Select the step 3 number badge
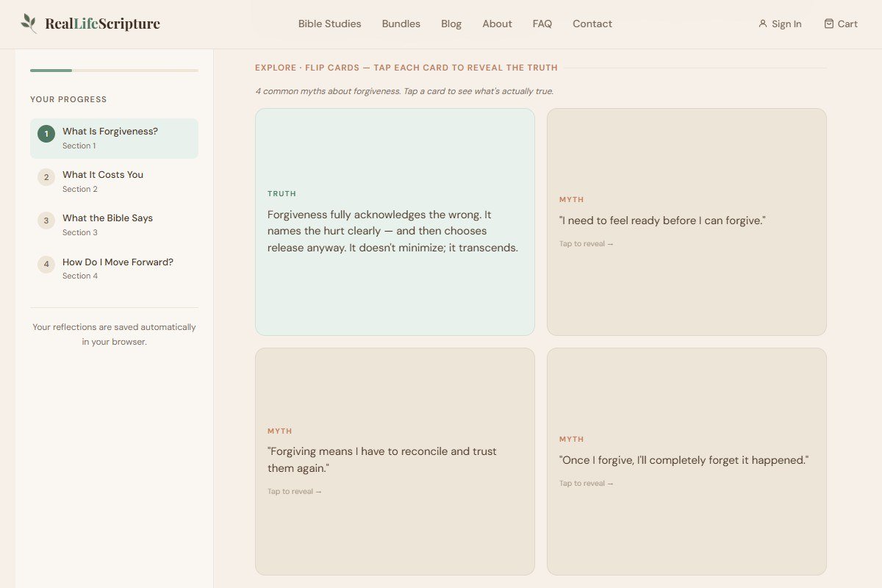The height and width of the screenshot is (588, 882). pos(46,220)
